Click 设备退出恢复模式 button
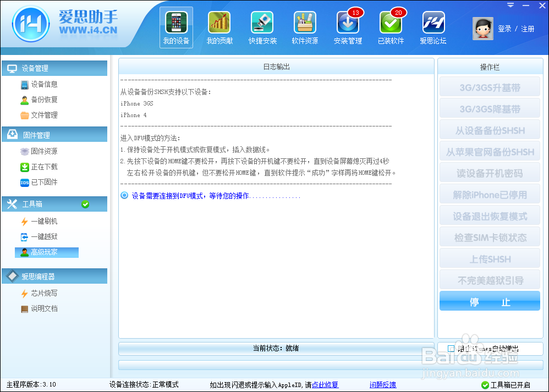 tap(490, 216)
